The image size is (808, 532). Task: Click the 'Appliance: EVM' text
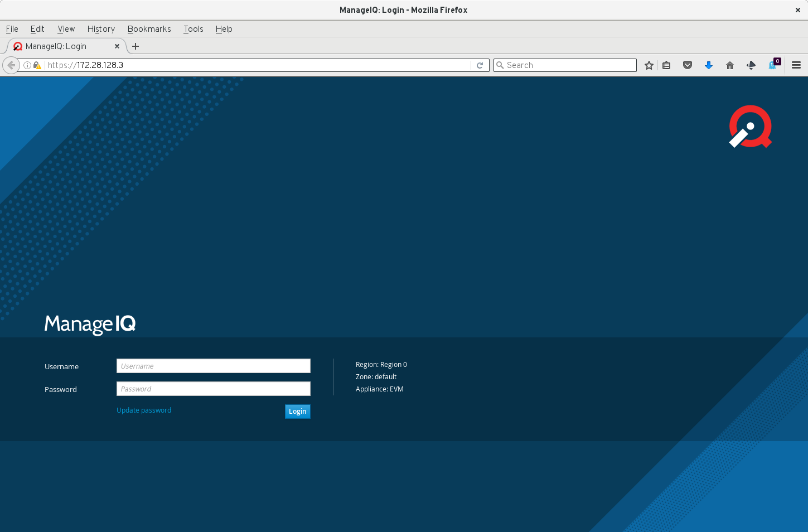click(x=380, y=389)
